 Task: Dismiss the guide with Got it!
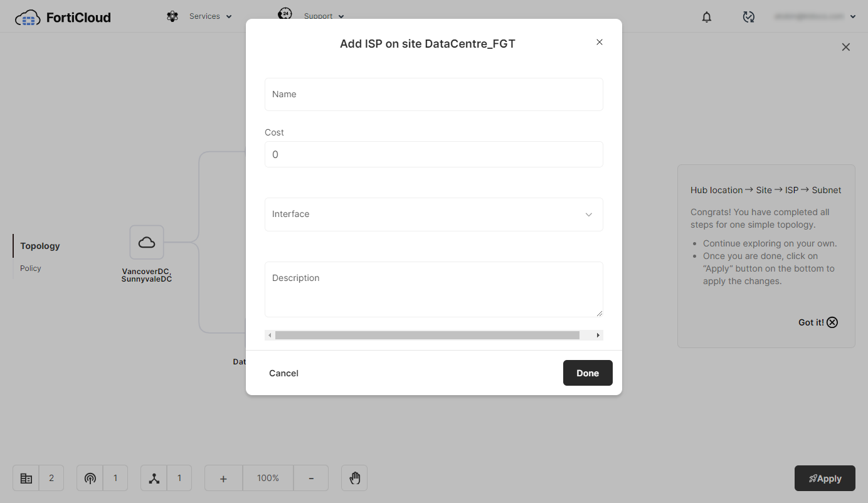(817, 322)
